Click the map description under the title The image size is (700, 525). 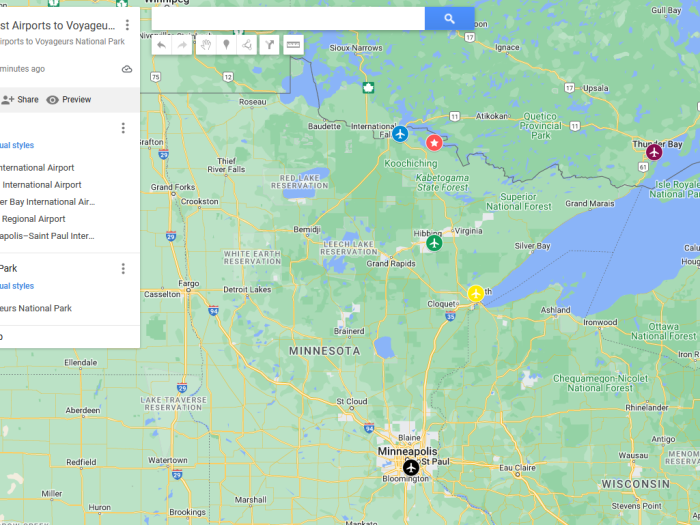tap(62, 42)
